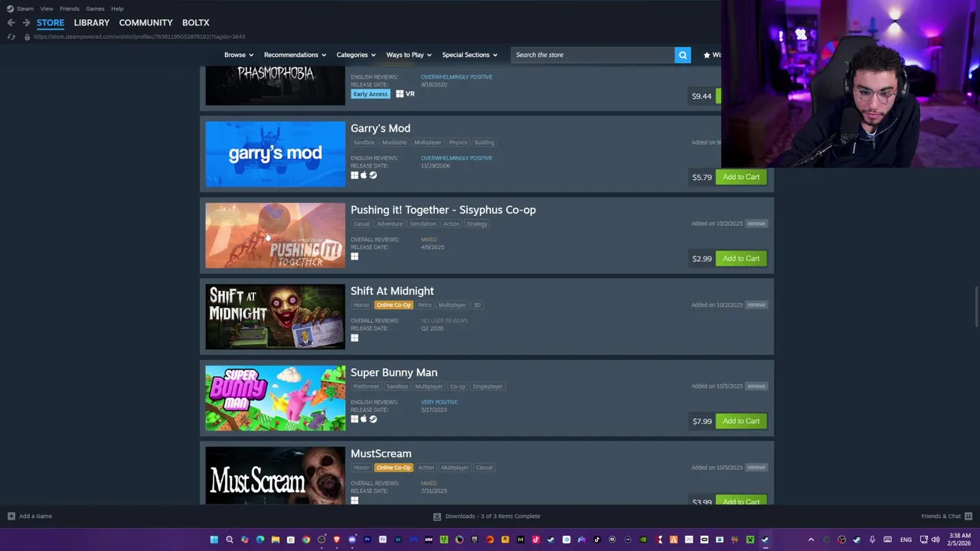Click the Steam logo icon in title bar

click(x=10, y=8)
